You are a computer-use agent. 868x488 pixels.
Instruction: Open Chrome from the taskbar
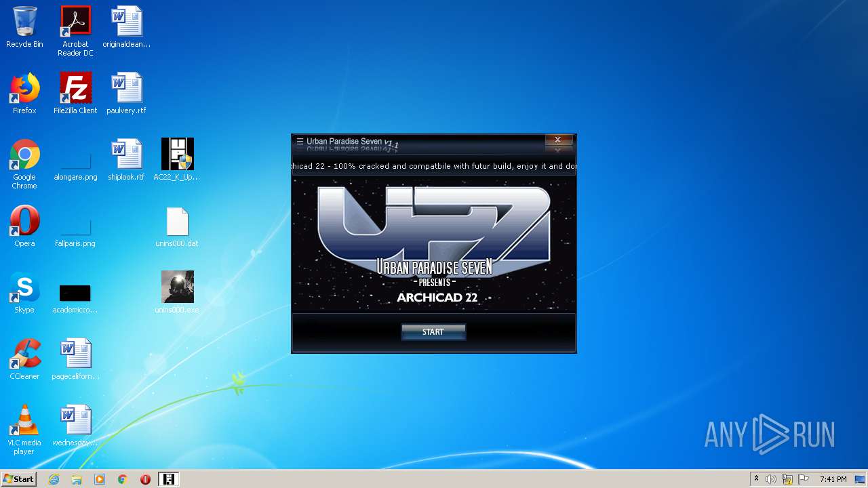123,479
